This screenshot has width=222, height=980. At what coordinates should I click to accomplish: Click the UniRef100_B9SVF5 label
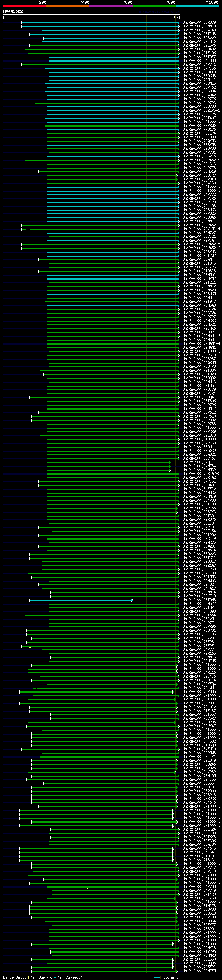coord(199,156)
